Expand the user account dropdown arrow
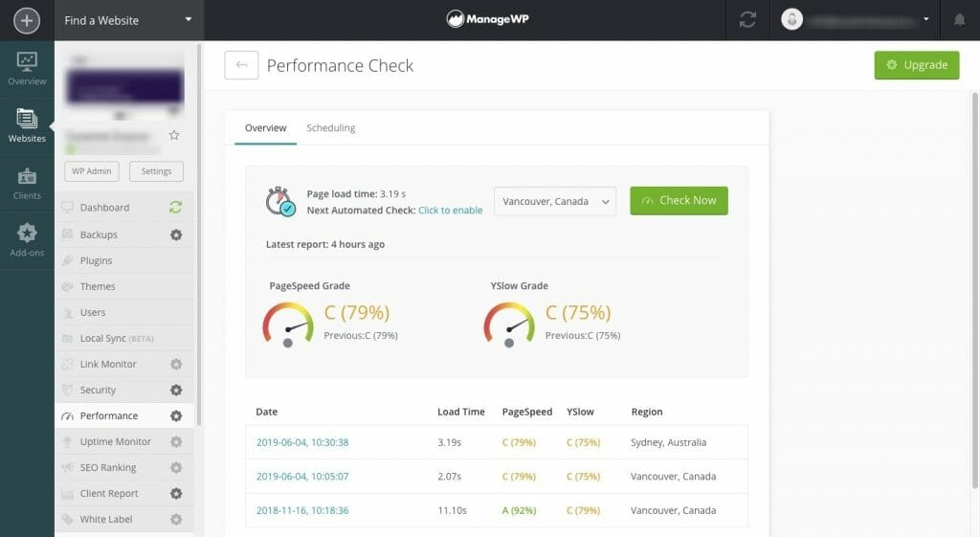Viewport: 980px width, 537px height. [926, 19]
